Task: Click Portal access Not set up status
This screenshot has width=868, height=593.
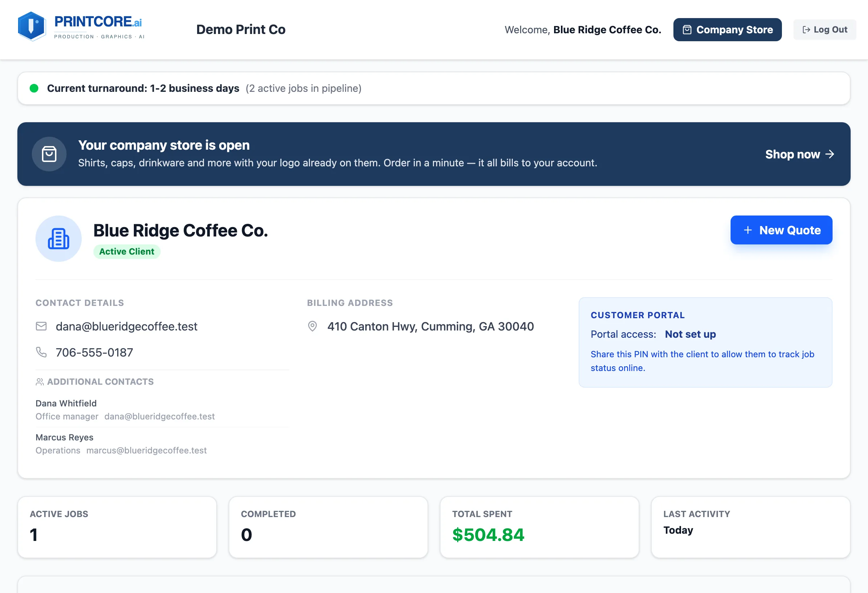Action: [690, 334]
